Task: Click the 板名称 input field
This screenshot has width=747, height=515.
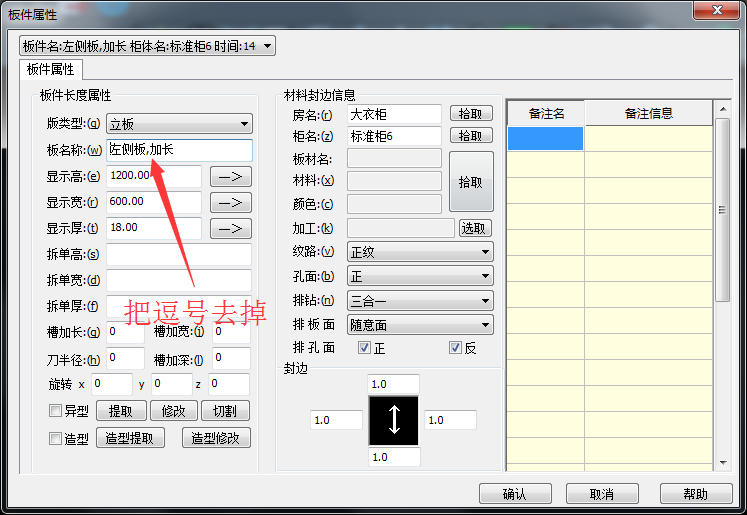Action: coord(179,150)
